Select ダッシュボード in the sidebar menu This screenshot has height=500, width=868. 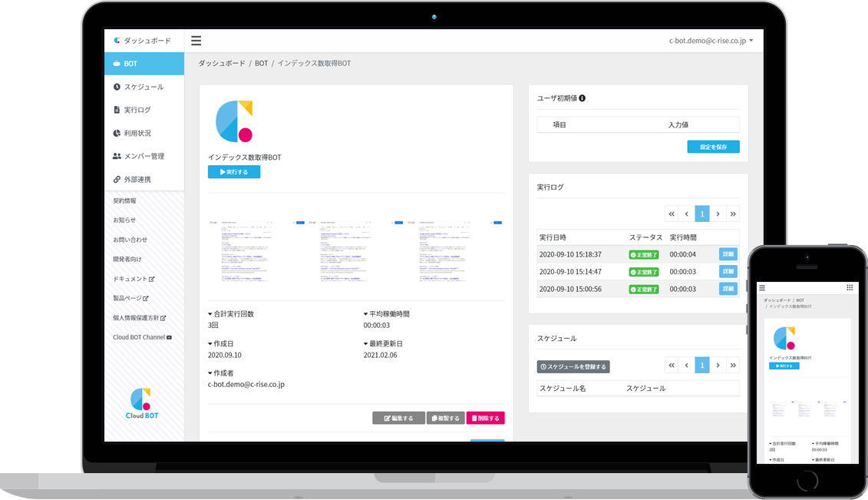(x=150, y=40)
